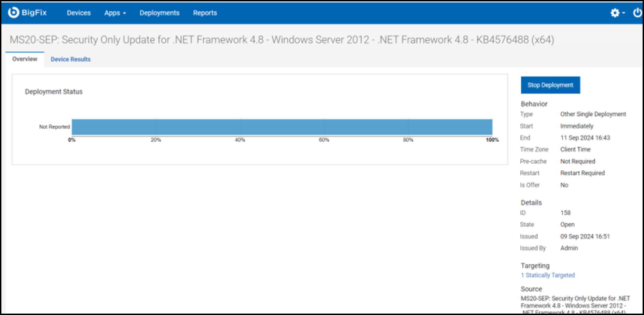644x315 pixels.
Task: Click the 100% axis label
Action: [492, 140]
